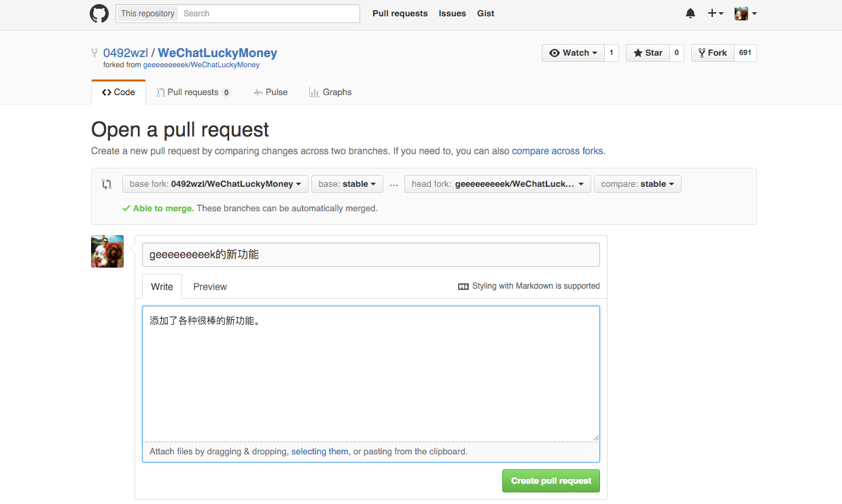Screen dimensions: 842x504
Task: Open the compare branch dropdown
Action: (x=637, y=184)
